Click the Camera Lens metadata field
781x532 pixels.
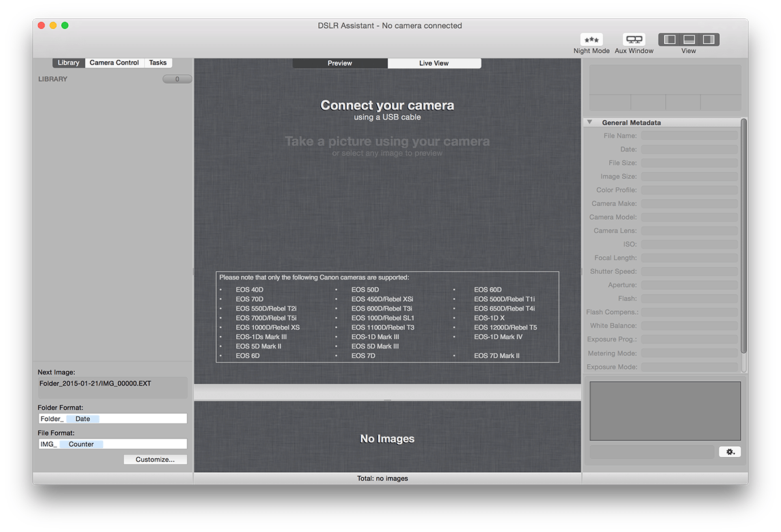point(690,231)
